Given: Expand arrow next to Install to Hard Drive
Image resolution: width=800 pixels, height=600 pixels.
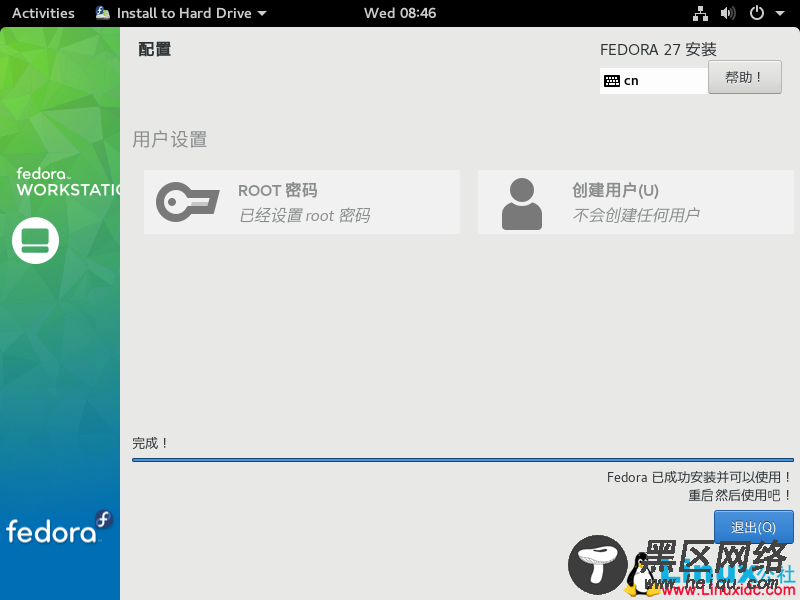Looking at the screenshot, I should [262, 14].
